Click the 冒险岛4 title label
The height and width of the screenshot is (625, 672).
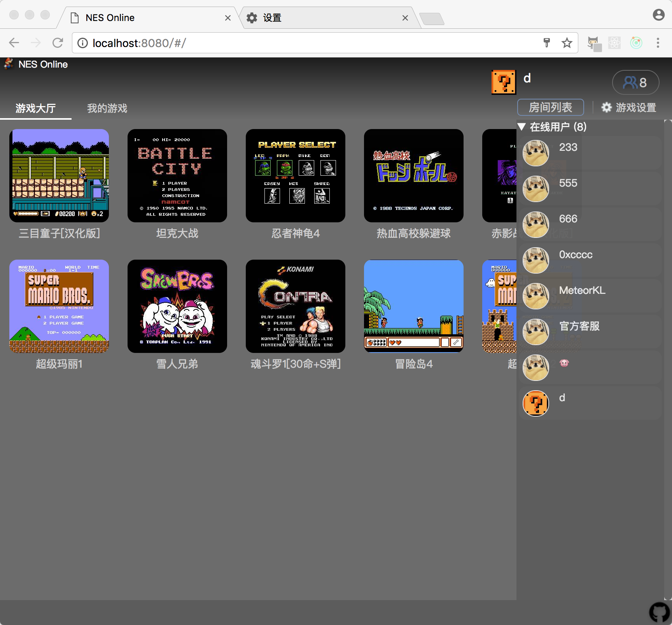414,364
